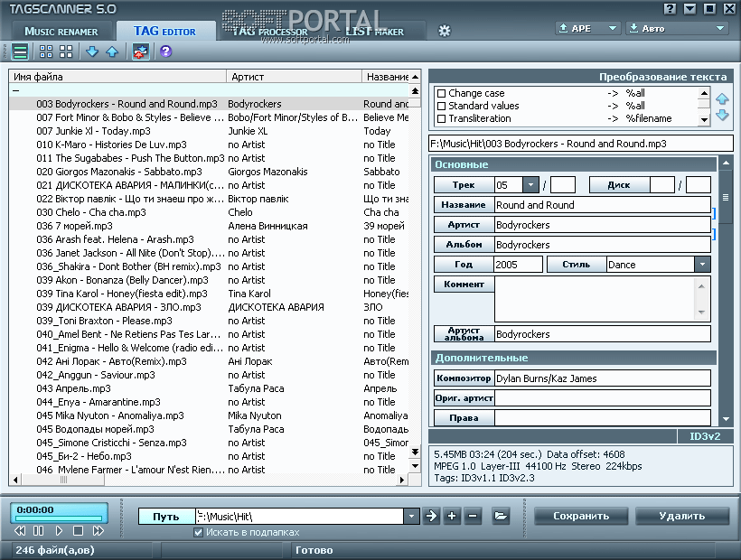Image resolution: width=741 pixels, height=560 pixels.
Task: Toggle the Искать в подпапках checkbox
Action: [x=199, y=533]
